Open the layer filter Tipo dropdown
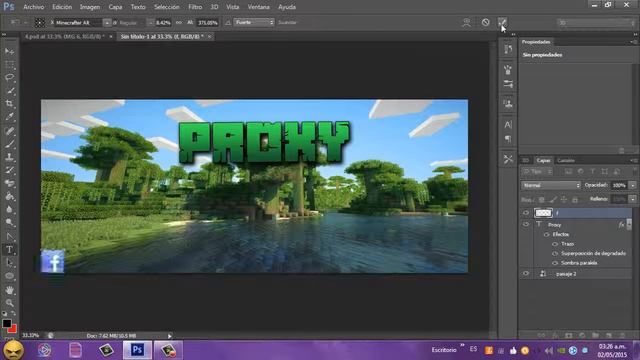This screenshot has height=360, width=640. pos(538,172)
